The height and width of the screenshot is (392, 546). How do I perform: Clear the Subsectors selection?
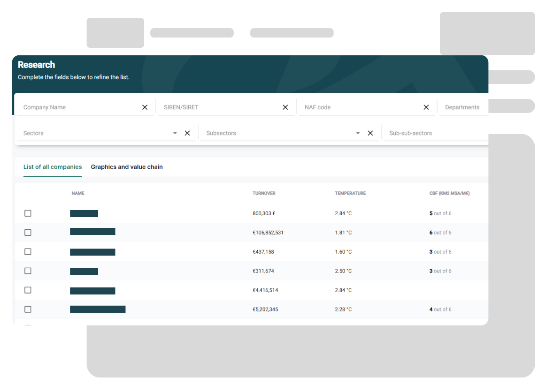pos(370,133)
